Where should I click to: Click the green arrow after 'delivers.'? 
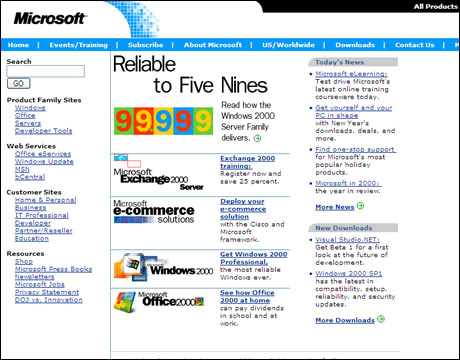click(257, 138)
